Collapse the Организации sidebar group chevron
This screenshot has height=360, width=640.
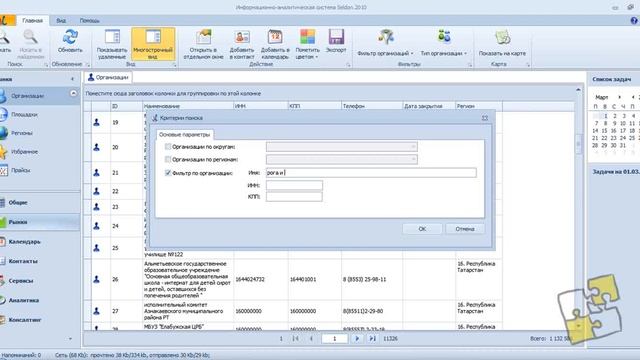pos(73,93)
